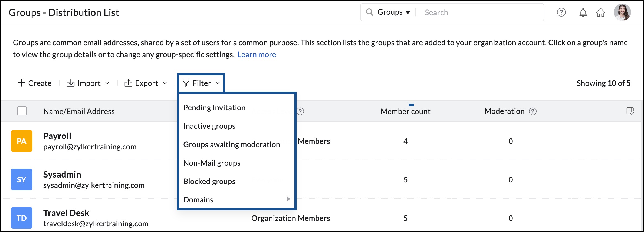This screenshot has width=644, height=232.
Task: Click the help question mark icon in the header
Action: coord(561,12)
